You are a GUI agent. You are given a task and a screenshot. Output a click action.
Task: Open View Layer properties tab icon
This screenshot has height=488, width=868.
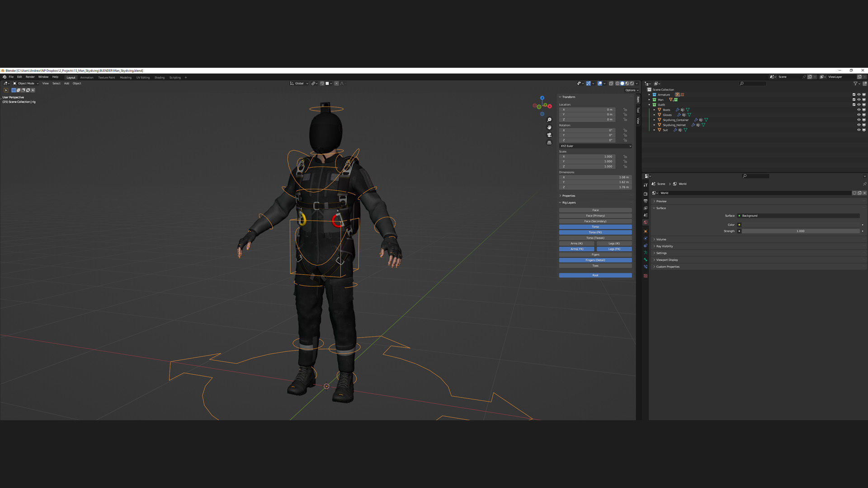[x=646, y=208]
